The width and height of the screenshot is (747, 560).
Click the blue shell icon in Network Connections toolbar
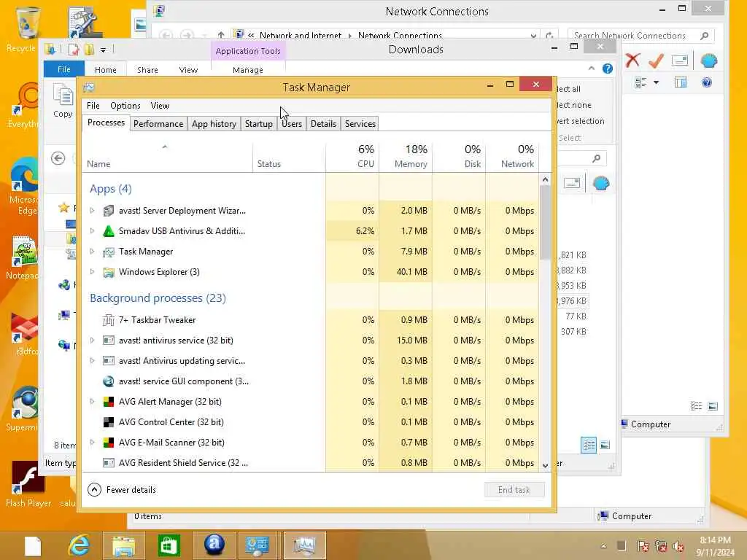coord(708,61)
